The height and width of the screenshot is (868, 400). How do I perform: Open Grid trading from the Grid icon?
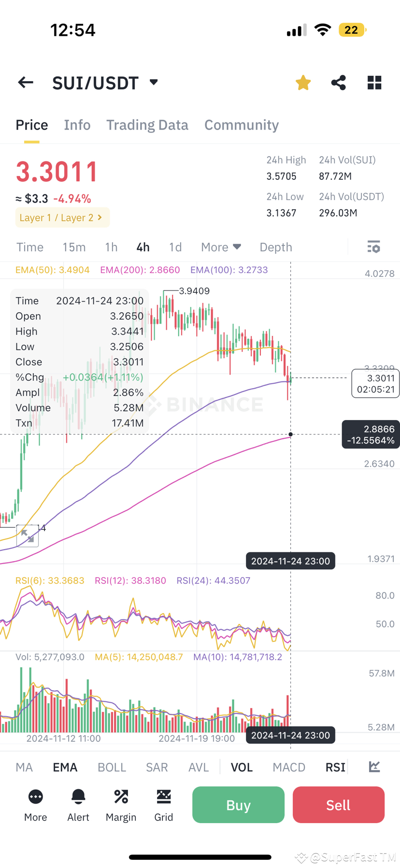pos(163,804)
